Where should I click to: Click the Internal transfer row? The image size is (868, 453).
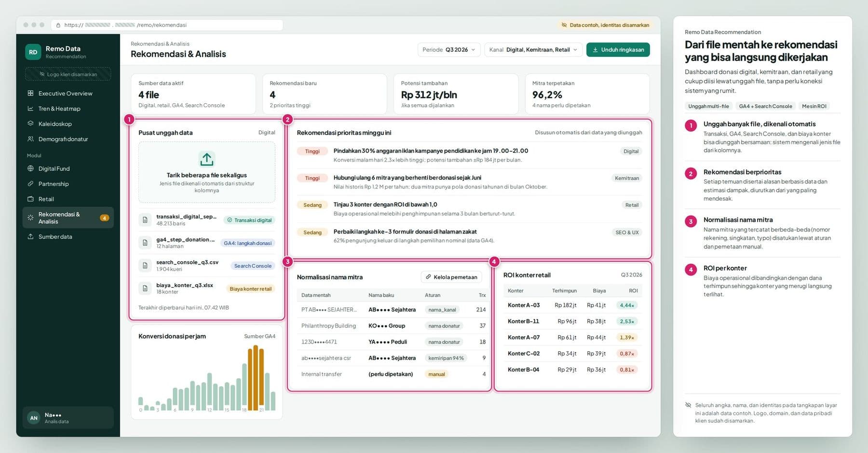(x=393, y=374)
